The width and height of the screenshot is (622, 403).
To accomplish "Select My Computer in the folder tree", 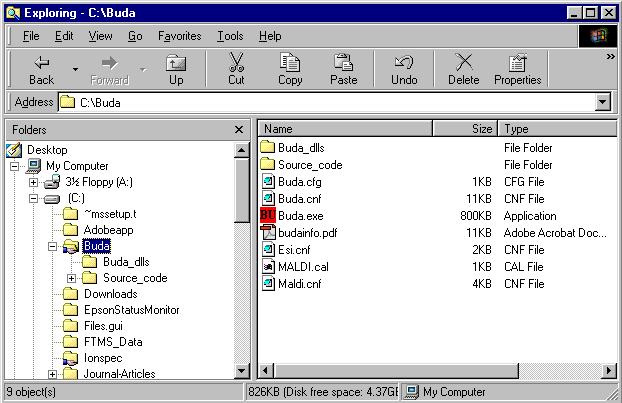I will click(77, 166).
